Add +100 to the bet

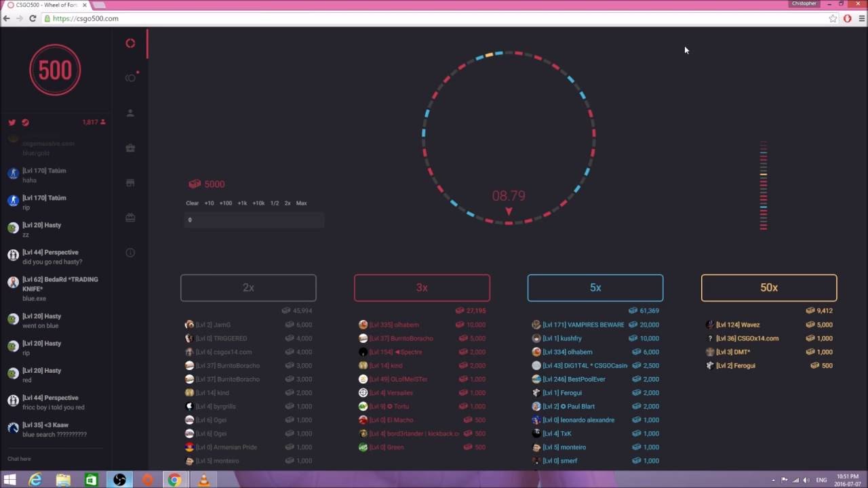(225, 203)
